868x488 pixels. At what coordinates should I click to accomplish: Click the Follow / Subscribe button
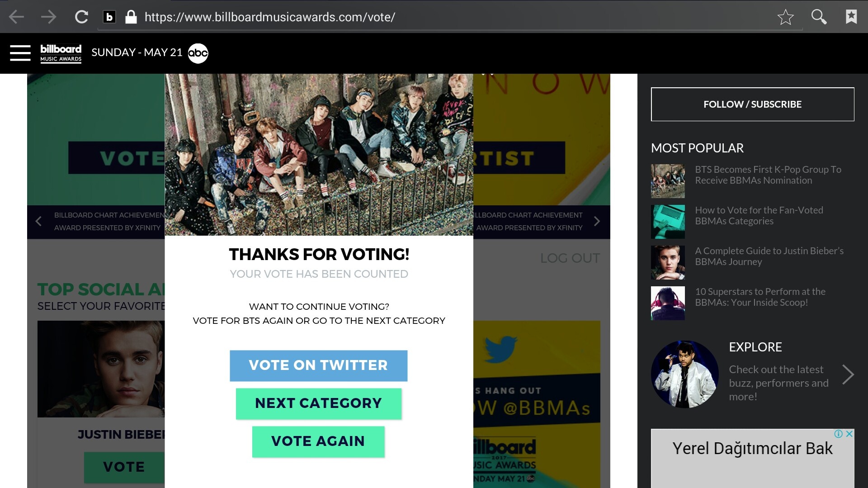(x=752, y=104)
